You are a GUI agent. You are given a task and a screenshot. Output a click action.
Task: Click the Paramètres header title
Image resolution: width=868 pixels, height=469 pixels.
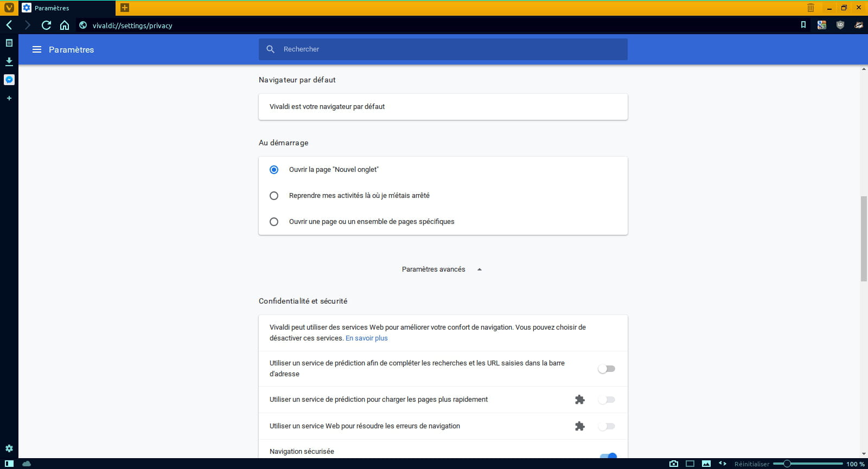[72, 49]
